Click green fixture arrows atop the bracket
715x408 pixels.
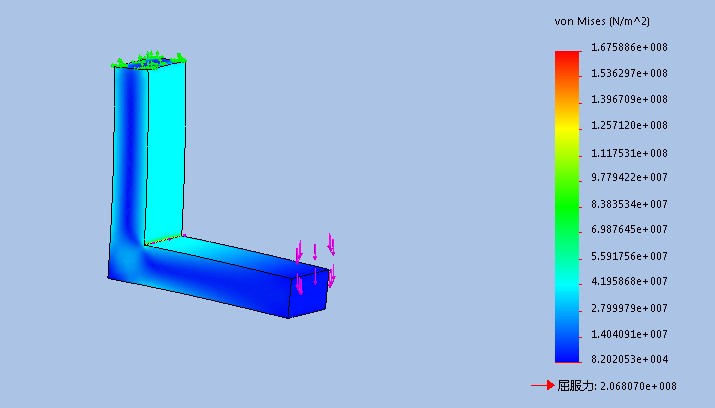coord(149,61)
